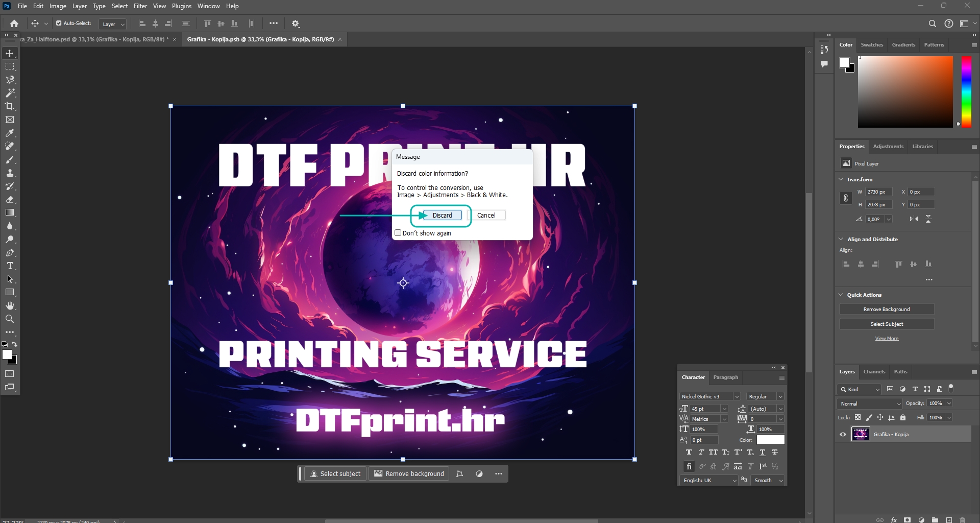
Task: Check the Don't show again checkbox
Action: [x=398, y=233]
